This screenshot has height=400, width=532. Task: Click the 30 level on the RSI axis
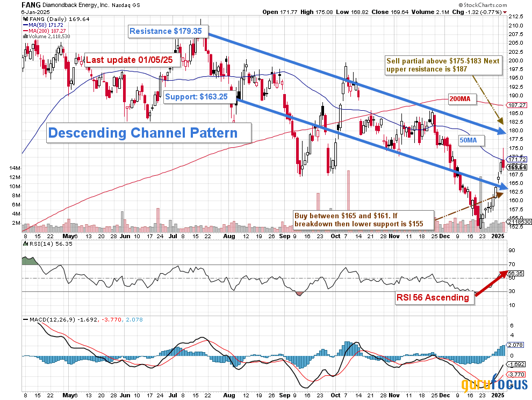pos(512,291)
